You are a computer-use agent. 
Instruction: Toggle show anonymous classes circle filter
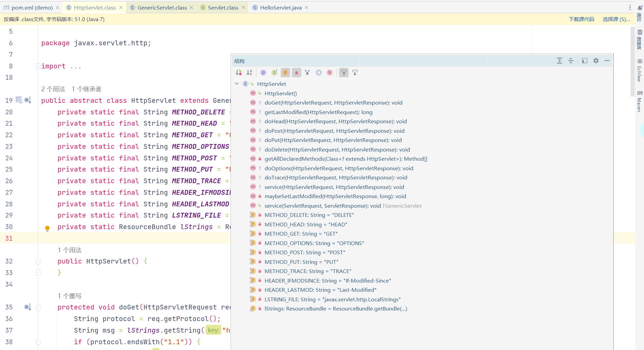319,73
